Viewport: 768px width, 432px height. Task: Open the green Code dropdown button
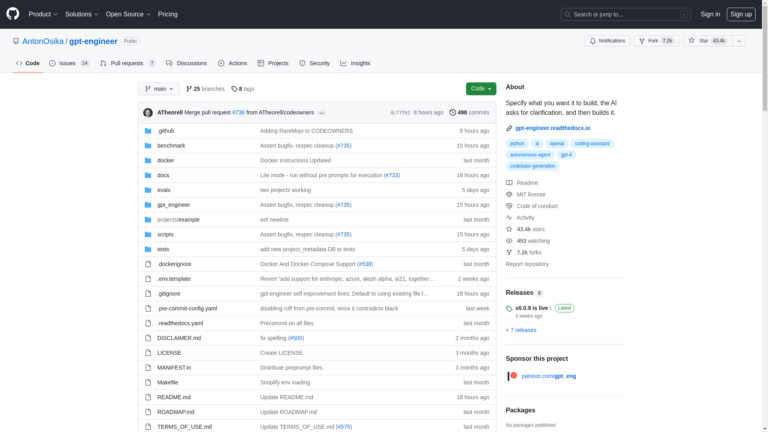pyautogui.click(x=480, y=89)
